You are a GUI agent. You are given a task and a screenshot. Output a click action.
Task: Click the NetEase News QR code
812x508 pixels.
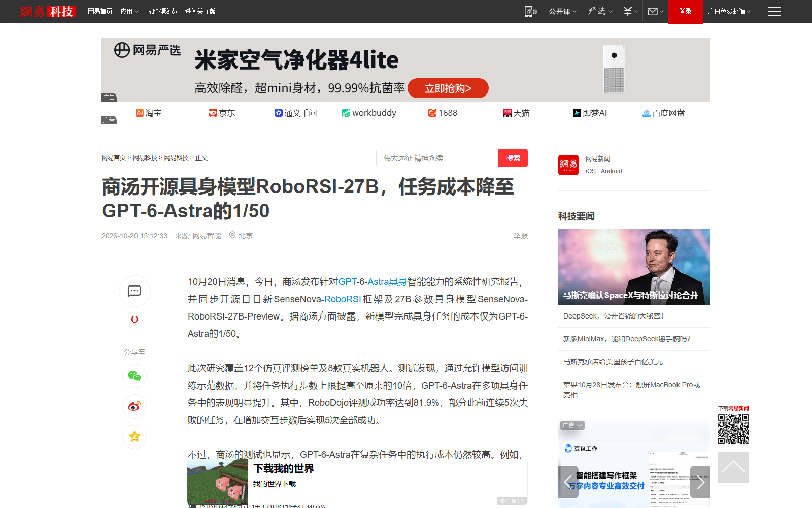coord(733,429)
